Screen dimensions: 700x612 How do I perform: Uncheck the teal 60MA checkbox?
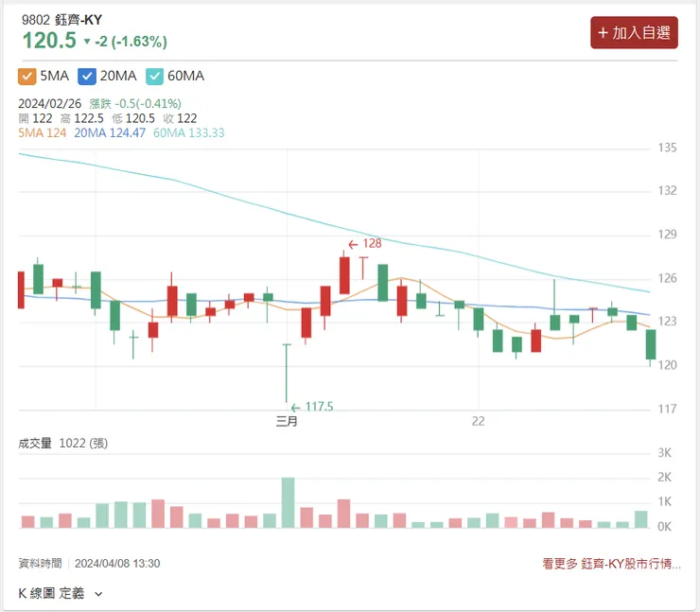tap(156, 76)
